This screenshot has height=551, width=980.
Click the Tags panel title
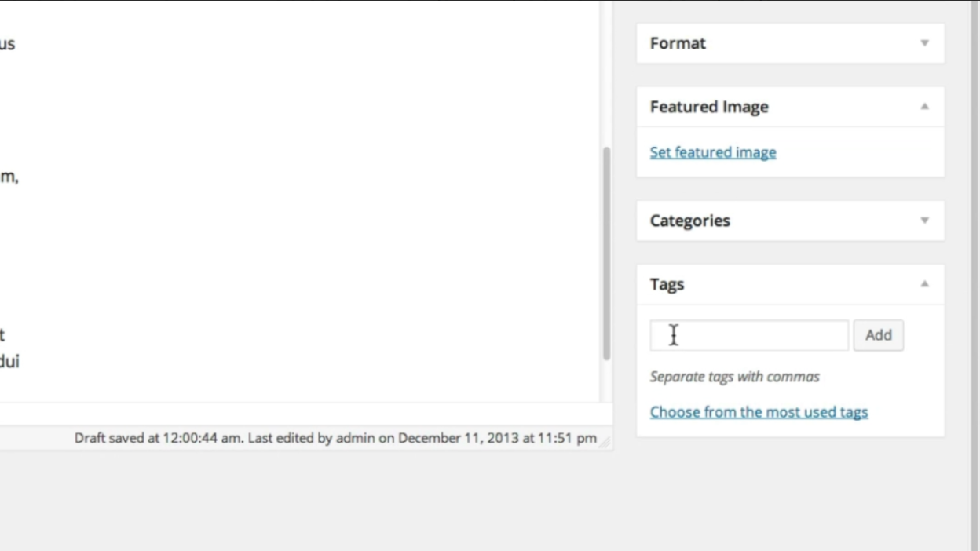coord(667,284)
